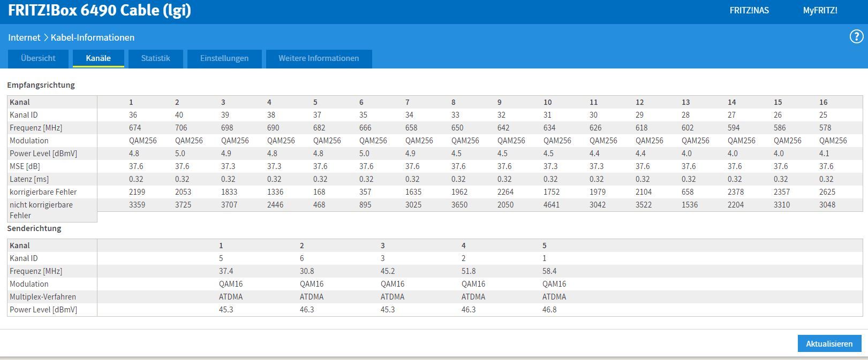The height and width of the screenshot is (360, 868).
Task: Select the Kanäle tab
Action: tap(98, 58)
